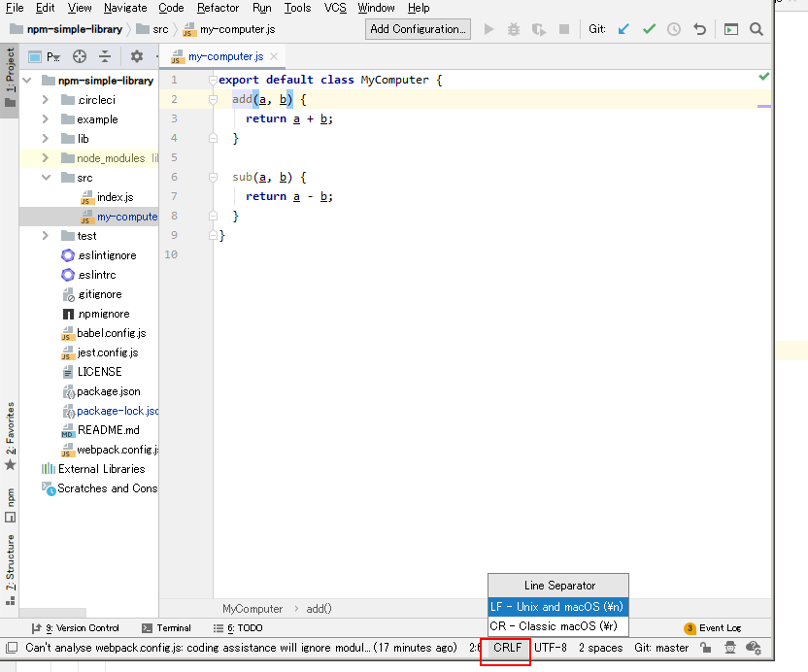Open 2: Favorites side tab
This screenshot has width=808, height=672.
point(10,437)
